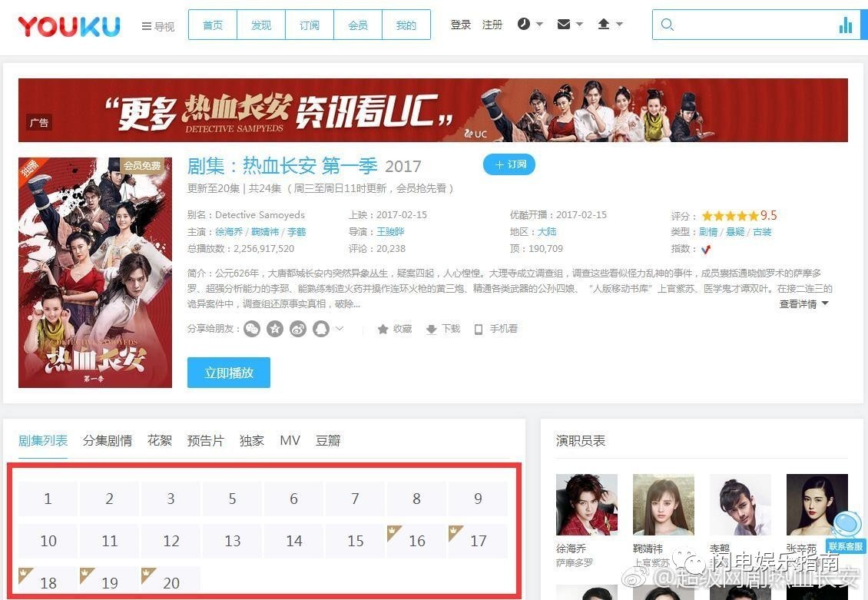Share to Weibo icon
The width and height of the screenshot is (868, 600).
(x=298, y=329)
